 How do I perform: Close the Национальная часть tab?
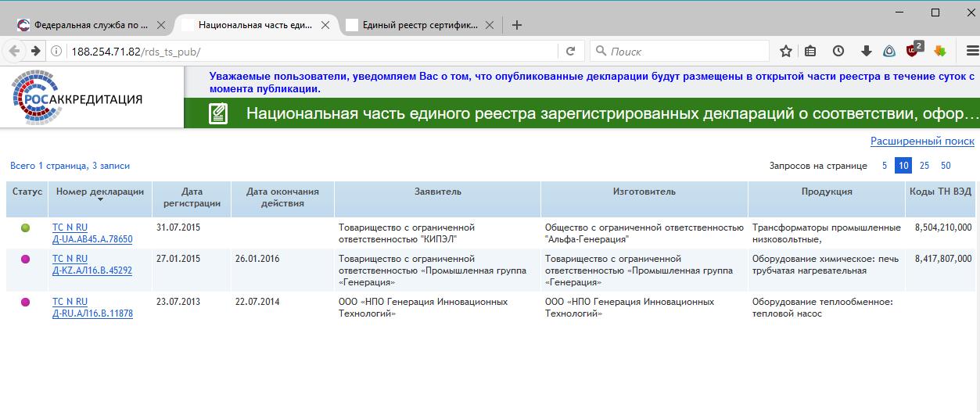(x=325, y=25)
